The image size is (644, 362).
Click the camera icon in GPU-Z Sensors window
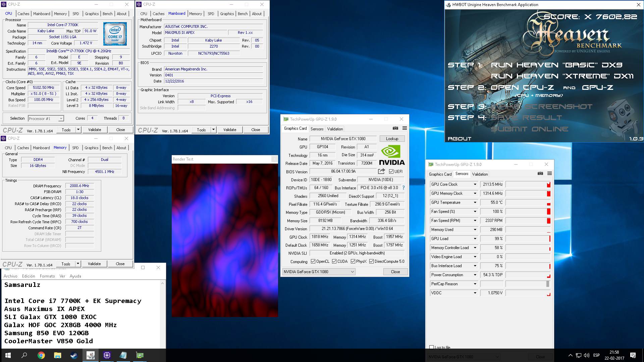(540, 173)
